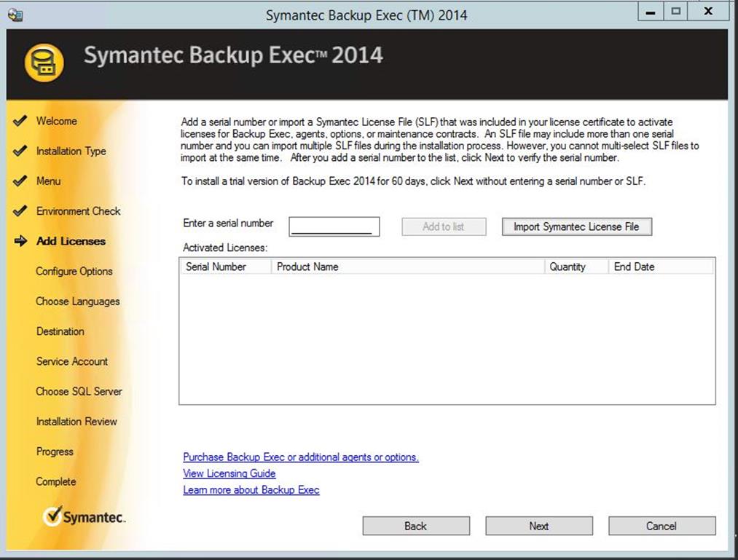Sort by the End Date column header
Viewport: 738px width, 560px height.
(x=661, y=267)
